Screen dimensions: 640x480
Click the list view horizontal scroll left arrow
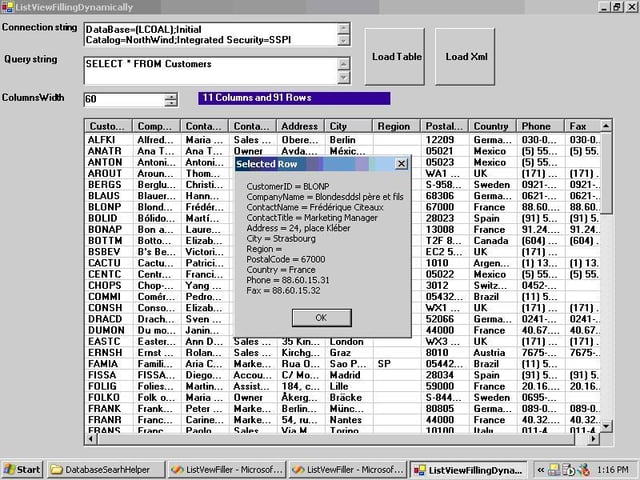point(90,439)
